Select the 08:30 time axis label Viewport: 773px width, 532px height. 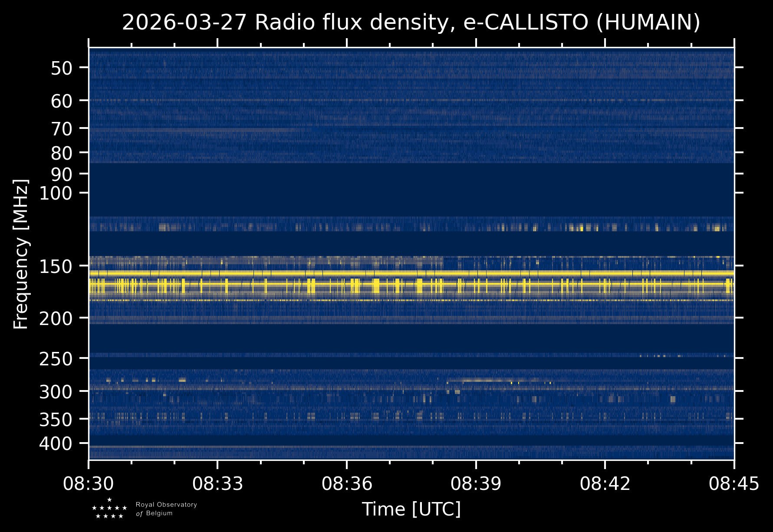(89, 483)
